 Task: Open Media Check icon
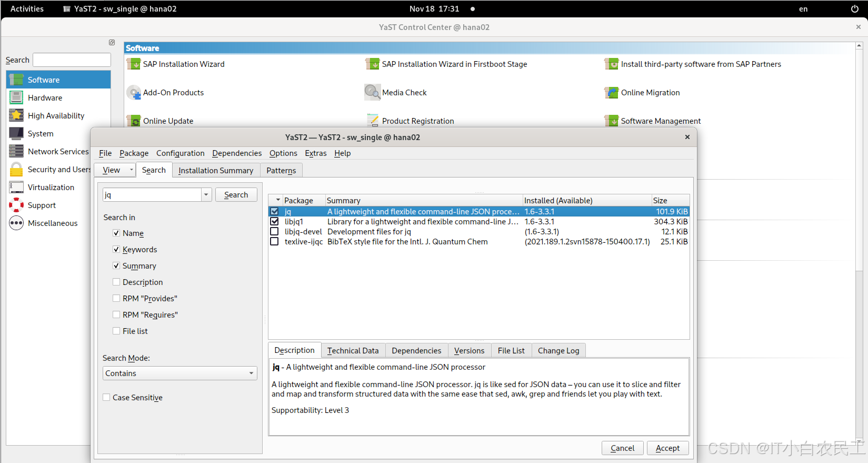[x=373, y=92]
